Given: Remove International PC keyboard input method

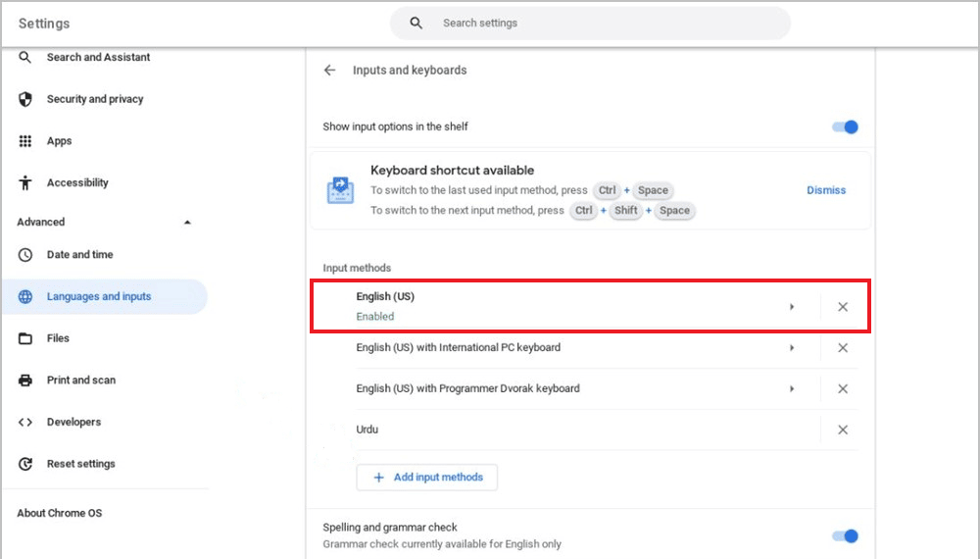Looking at the screenshot, I should coord(843,347).
